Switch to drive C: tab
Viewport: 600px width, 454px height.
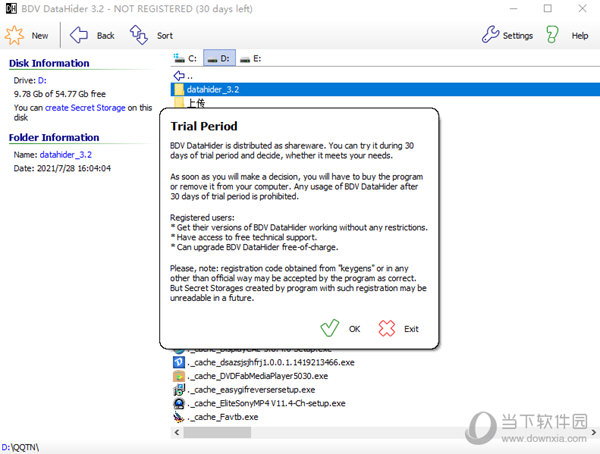[x=185, y=58]
